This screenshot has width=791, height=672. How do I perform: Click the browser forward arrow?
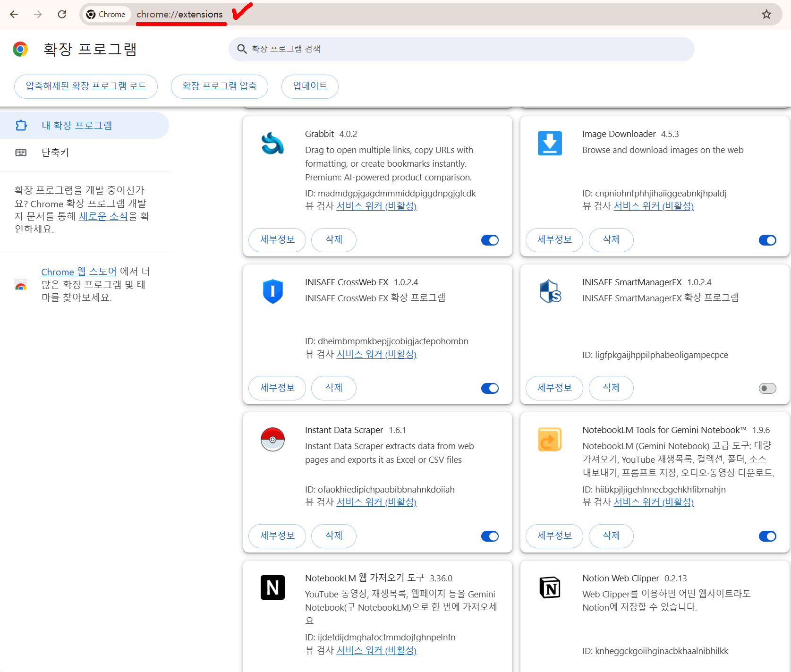pos(38,14)
